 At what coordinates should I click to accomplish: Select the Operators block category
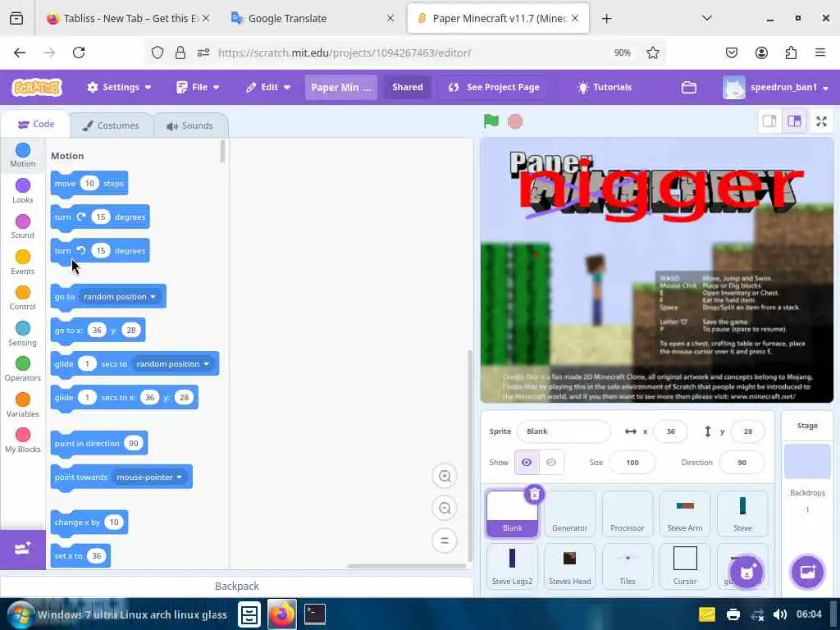point(22,369)
